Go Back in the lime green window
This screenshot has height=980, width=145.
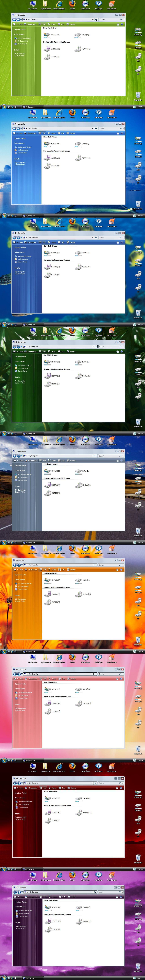(14, 19)
